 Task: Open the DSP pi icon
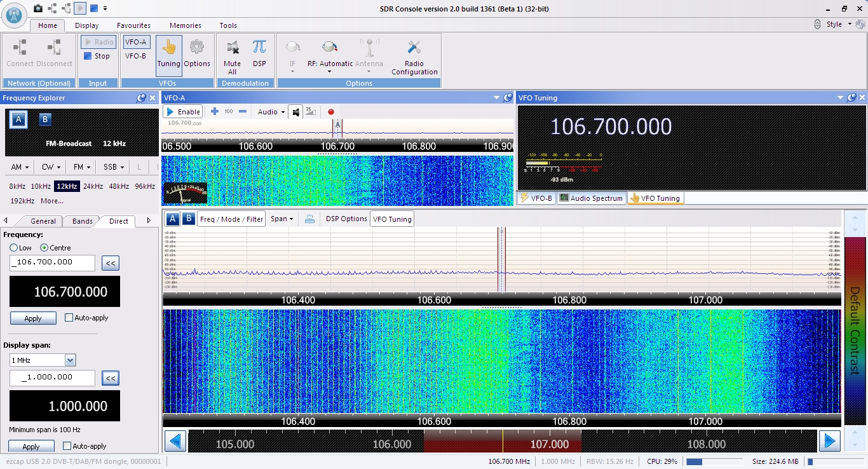coord(259,48)
